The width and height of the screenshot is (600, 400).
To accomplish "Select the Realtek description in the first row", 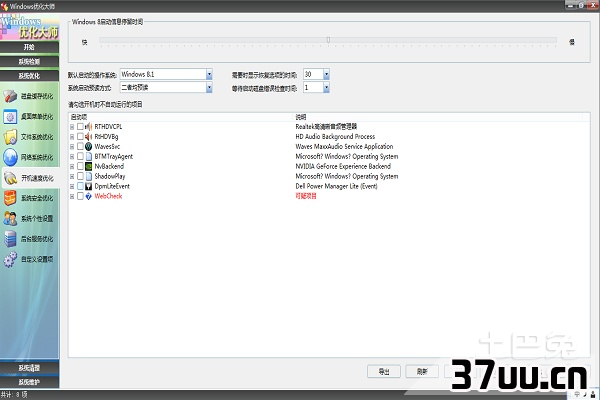I will [x=326, y=127].
